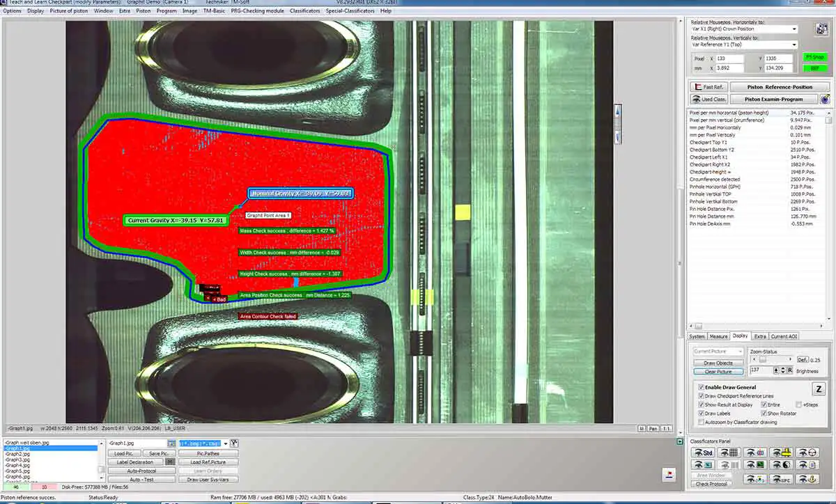Click the Pixel X input field

pos(730,58)
